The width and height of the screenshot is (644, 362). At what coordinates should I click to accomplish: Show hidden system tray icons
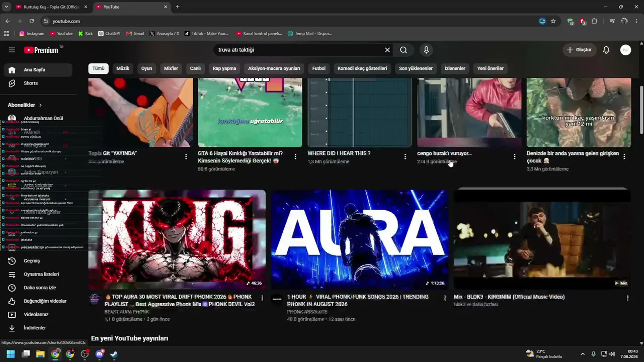point(583,354)
